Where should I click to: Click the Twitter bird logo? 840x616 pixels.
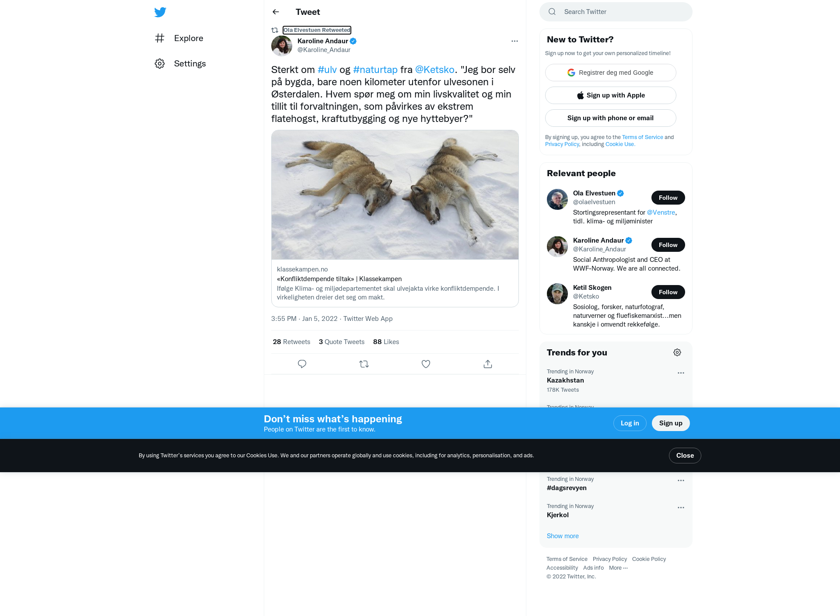point(160,12)
